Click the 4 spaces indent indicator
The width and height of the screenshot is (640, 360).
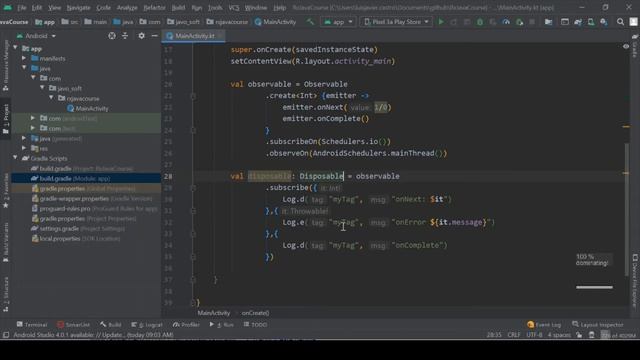[x=559, y=335]
